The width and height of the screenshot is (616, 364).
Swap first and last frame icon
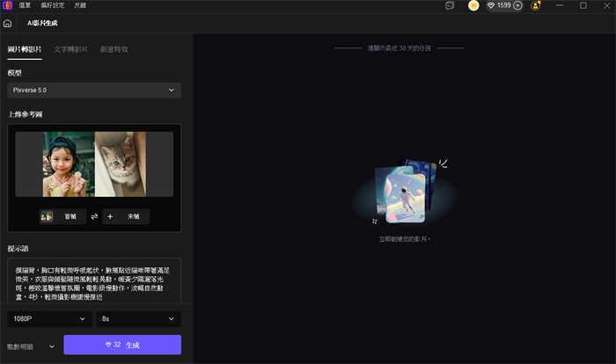94,216
